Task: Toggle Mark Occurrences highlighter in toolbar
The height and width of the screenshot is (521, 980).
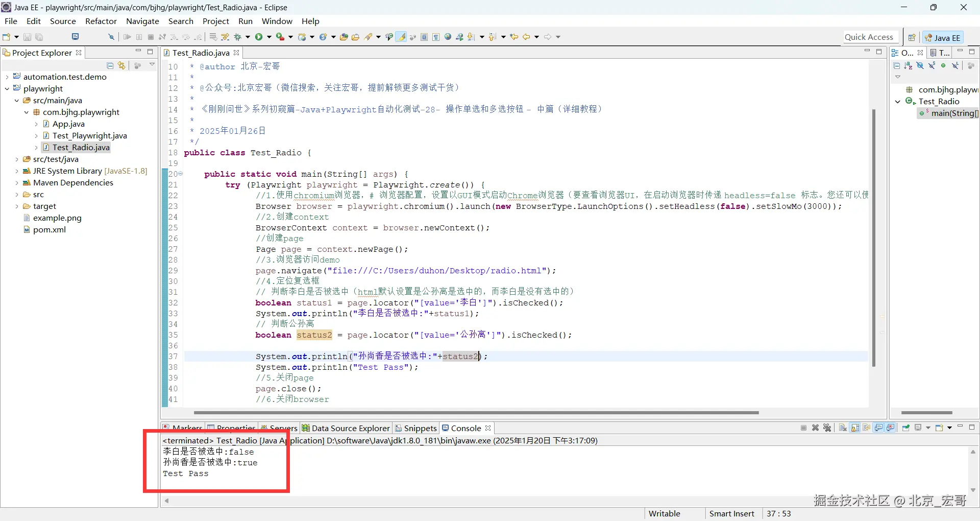Action: click(402, 37)
